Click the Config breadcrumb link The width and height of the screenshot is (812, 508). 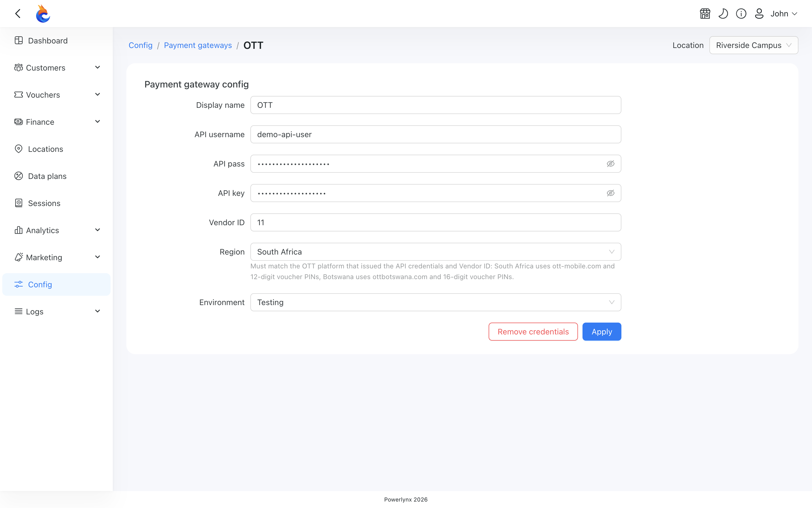[141, 45]
